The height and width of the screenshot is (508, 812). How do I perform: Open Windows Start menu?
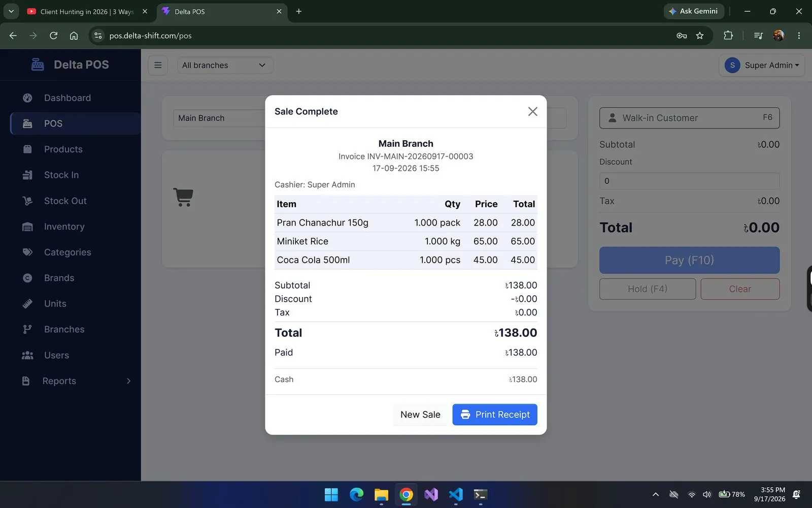click(331, 494)
